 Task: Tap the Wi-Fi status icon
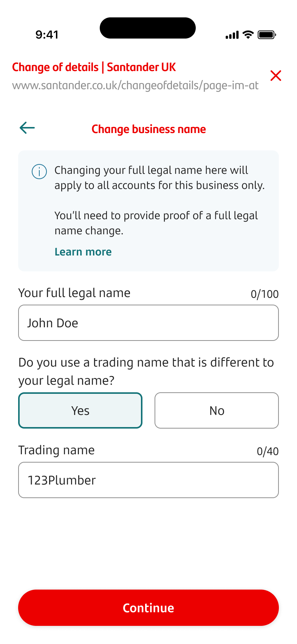click(248, 35)
